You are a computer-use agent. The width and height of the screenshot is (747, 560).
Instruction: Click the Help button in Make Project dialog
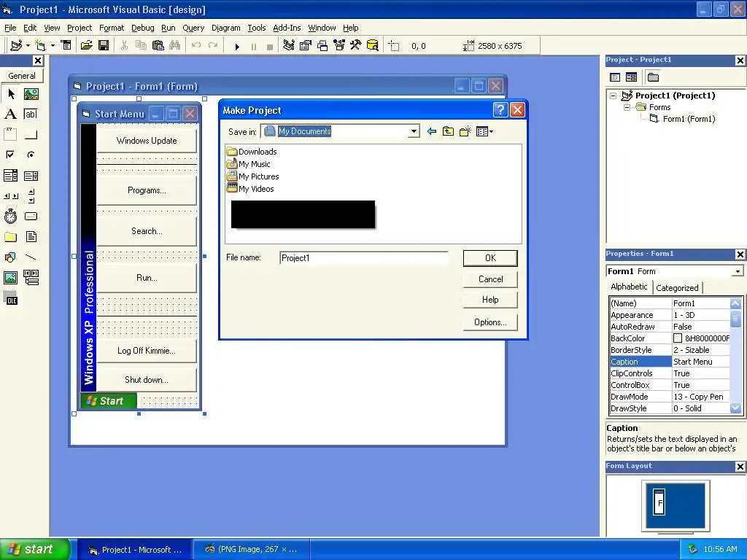tap(490, 300)
